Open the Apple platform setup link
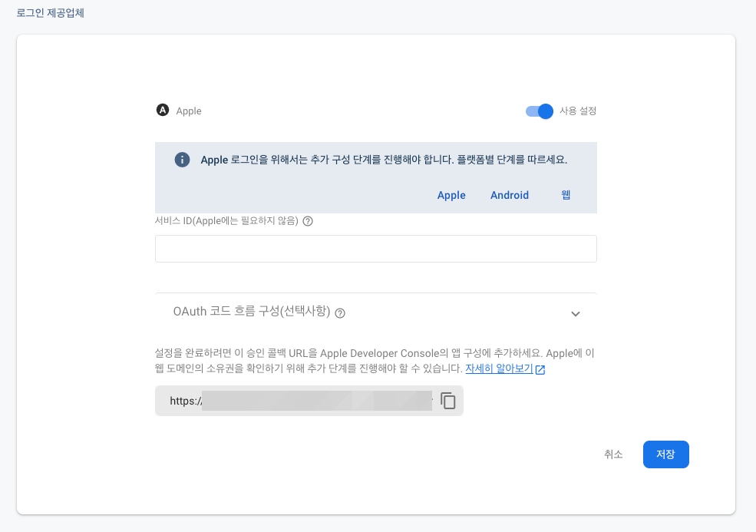The image size is (756, 532). [x=451, y=195]
